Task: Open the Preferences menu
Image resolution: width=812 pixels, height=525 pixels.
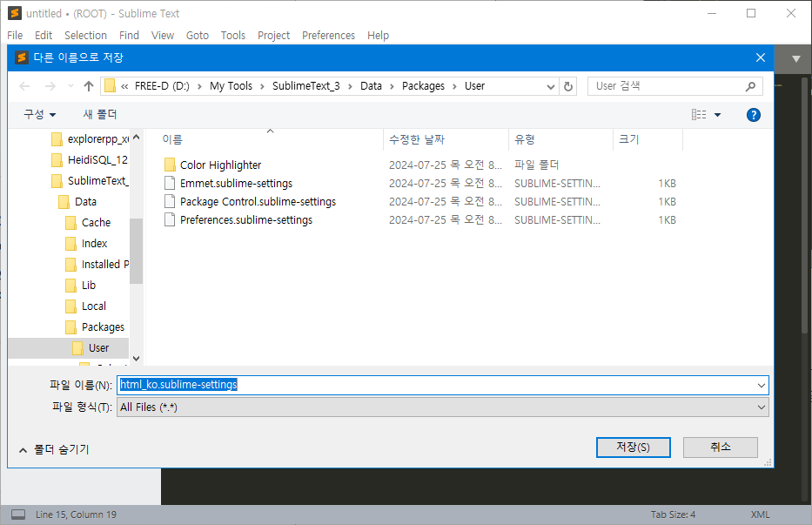Action: pyautogui.click(x=328, y=35)
